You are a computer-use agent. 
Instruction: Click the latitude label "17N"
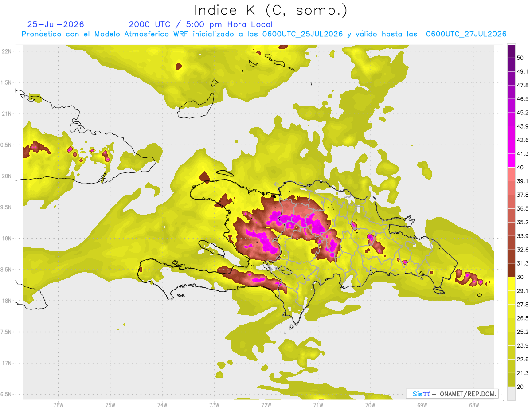coord(7,363)
